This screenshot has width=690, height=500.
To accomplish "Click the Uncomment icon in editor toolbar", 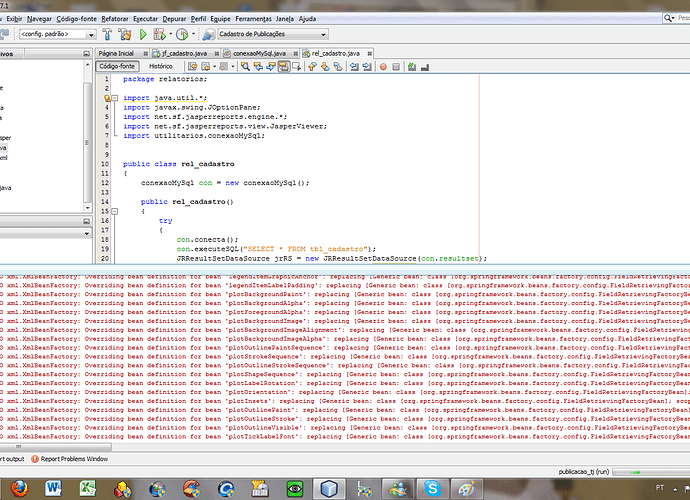I will (425, 67).
